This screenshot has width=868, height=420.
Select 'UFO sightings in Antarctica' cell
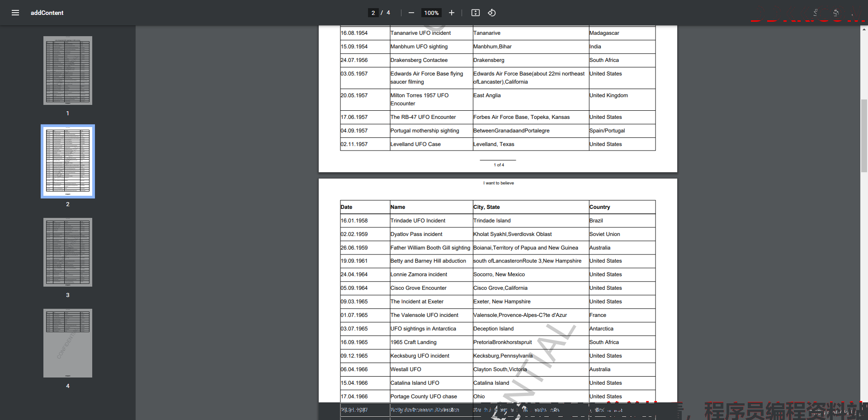(431, 329)
